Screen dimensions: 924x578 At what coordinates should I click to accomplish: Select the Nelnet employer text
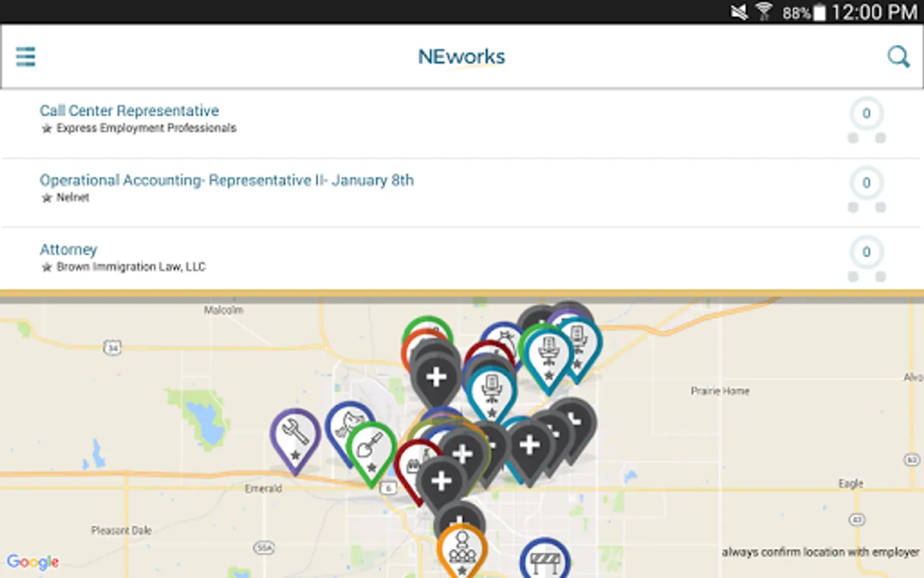73,197
